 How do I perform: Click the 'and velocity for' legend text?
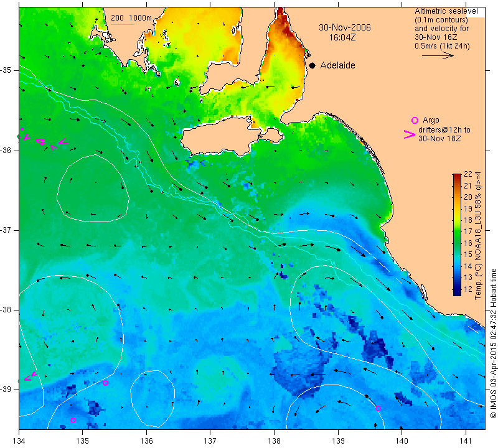coord(441,29)
